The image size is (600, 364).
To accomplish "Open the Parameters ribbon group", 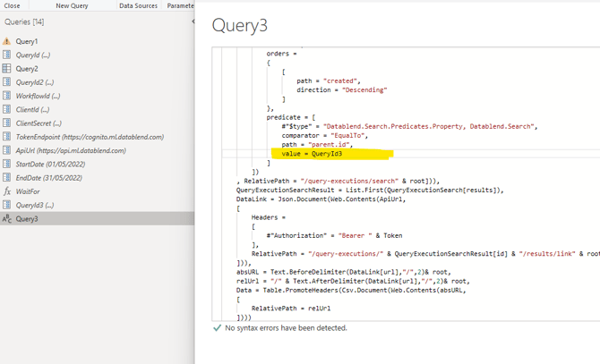I will pyautogui.click(x=180, y=5).
